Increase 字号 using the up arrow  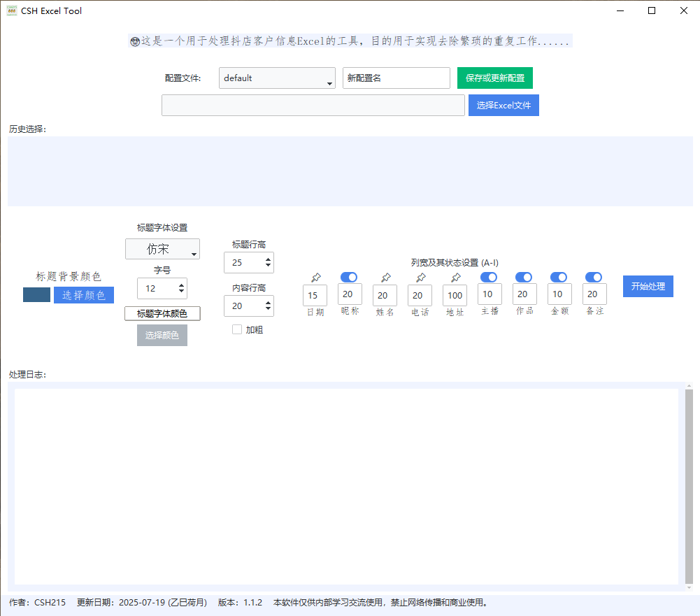click(x=181, y=284)
